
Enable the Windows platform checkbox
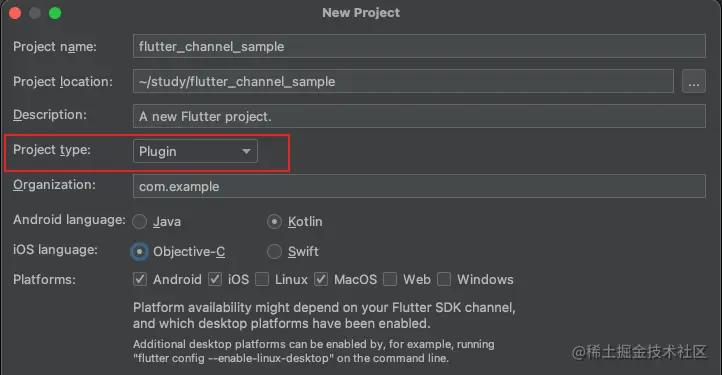(444, 279)
